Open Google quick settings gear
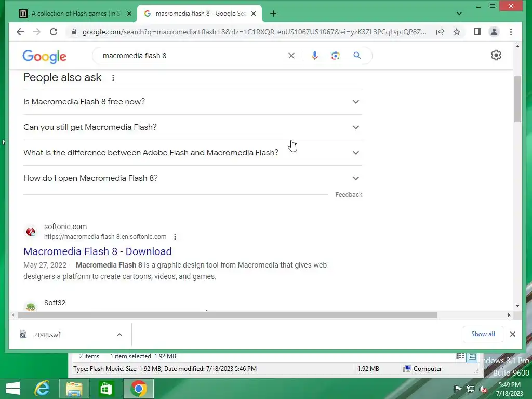 tap(496, 55)
